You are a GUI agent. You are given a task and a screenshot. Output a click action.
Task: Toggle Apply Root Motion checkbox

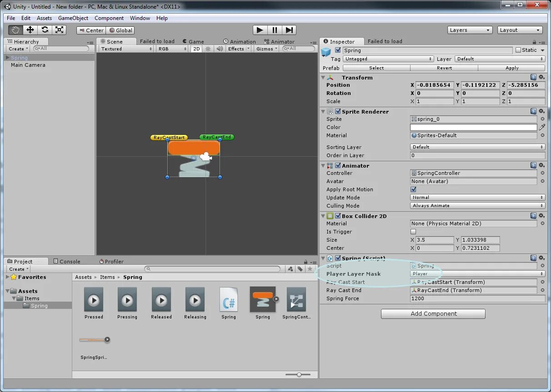click(x=413, y=189)
